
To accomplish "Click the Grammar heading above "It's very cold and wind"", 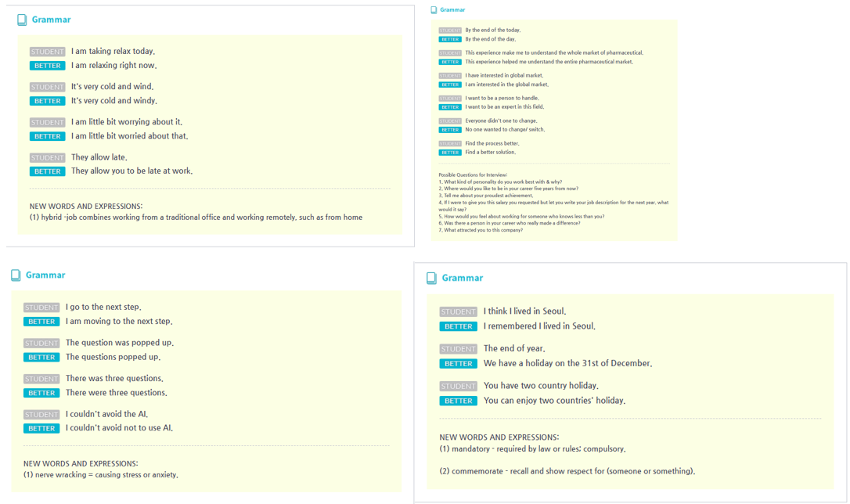I will 51,20.
